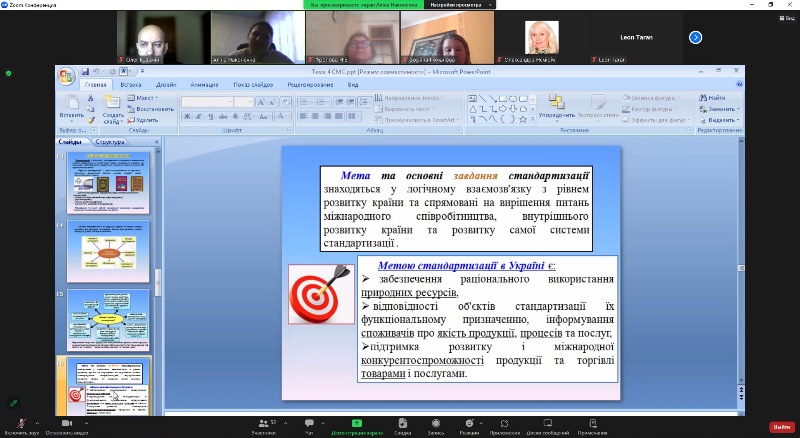The width and height of the screenshot is (800, 438).
Task: Open the Структура outline pane tab
Action: coord(109,143)
